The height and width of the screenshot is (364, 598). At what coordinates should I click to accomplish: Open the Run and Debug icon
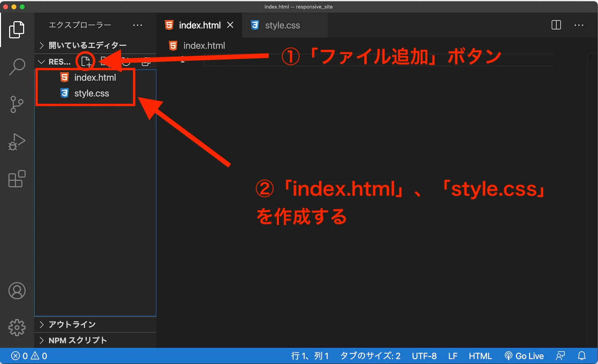click(x=16, y=142)
